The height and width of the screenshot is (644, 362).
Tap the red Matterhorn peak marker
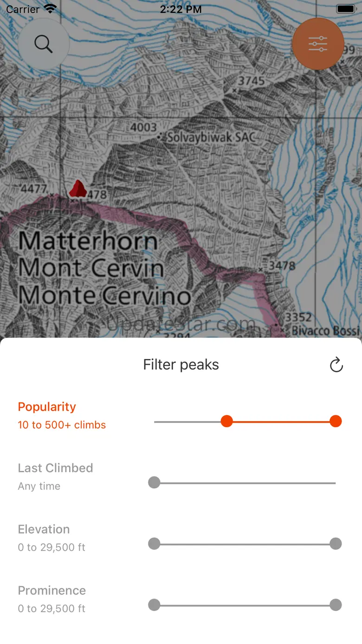pyautogui.click(x=78, y=189)
